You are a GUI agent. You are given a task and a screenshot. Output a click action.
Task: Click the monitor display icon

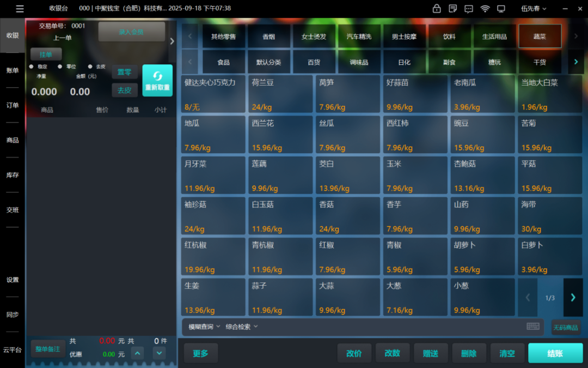pyautogui.click(x=501, y=9)
